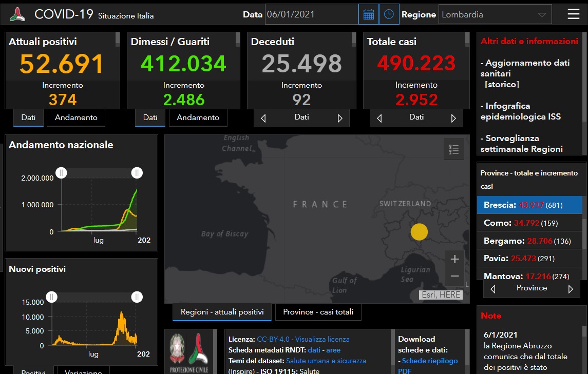588x374 pixels.
Task: Select Andamento tab under Dimessi / Guariti
Action: pyautogui.click(x=198, y=117)
